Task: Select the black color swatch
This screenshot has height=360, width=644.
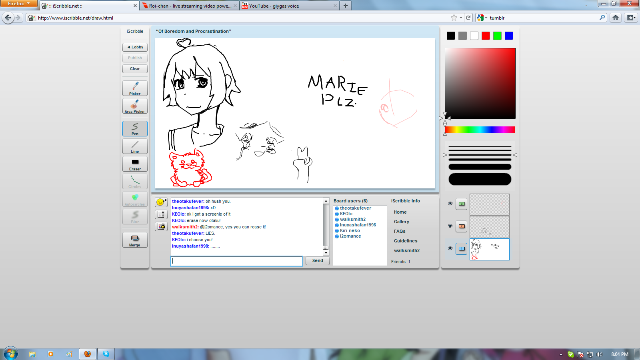Action: pyautogui.click(x=451, y=36)
